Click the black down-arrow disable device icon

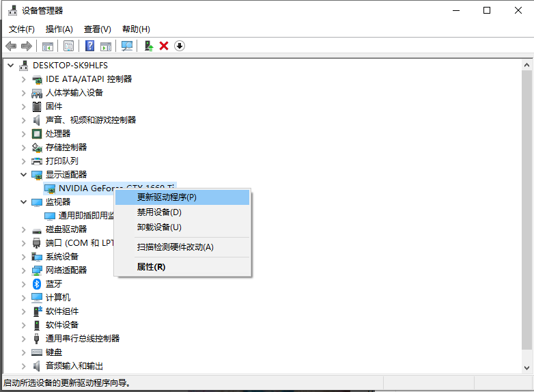pos(180,46)
